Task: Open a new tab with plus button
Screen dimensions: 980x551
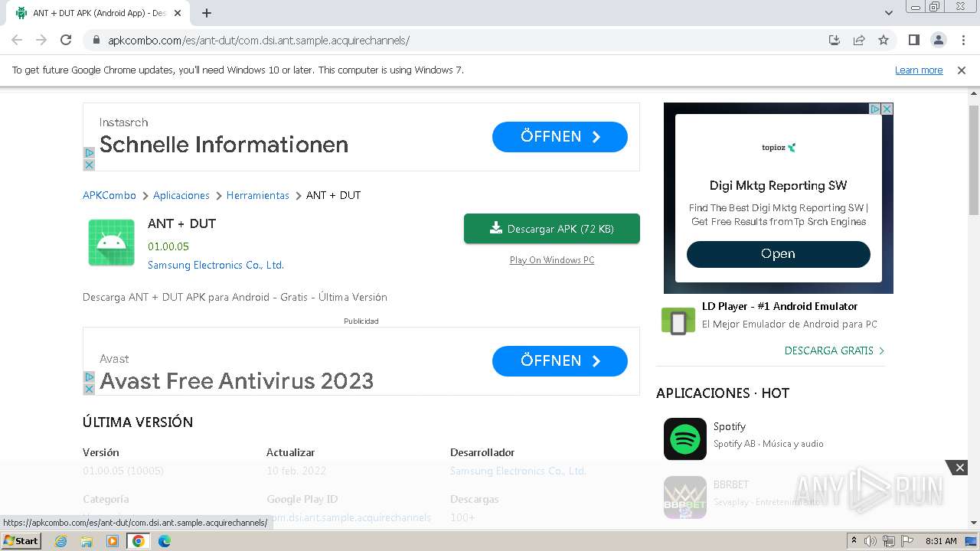Action: coord(207,13)
